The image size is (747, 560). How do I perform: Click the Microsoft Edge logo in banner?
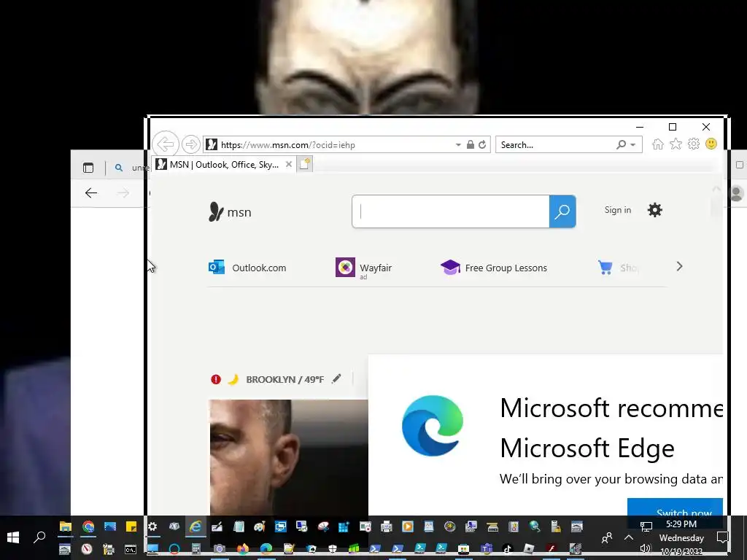(432, 426)
